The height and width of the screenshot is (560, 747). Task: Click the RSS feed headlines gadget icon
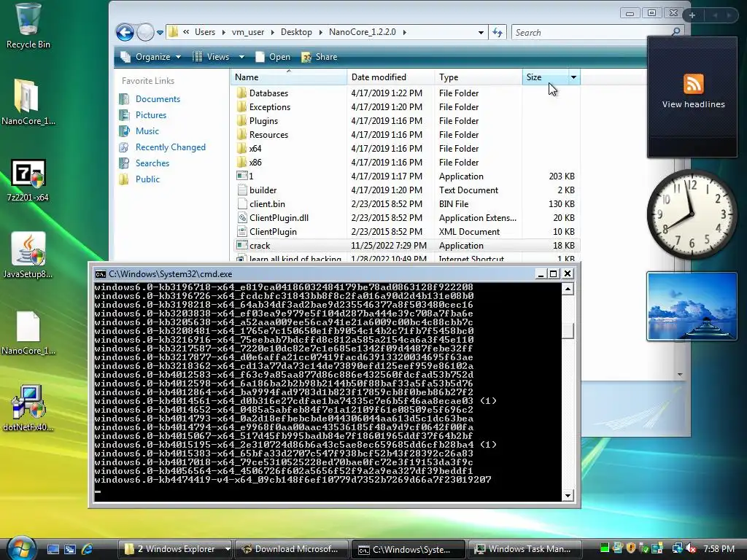click(693, 84)
